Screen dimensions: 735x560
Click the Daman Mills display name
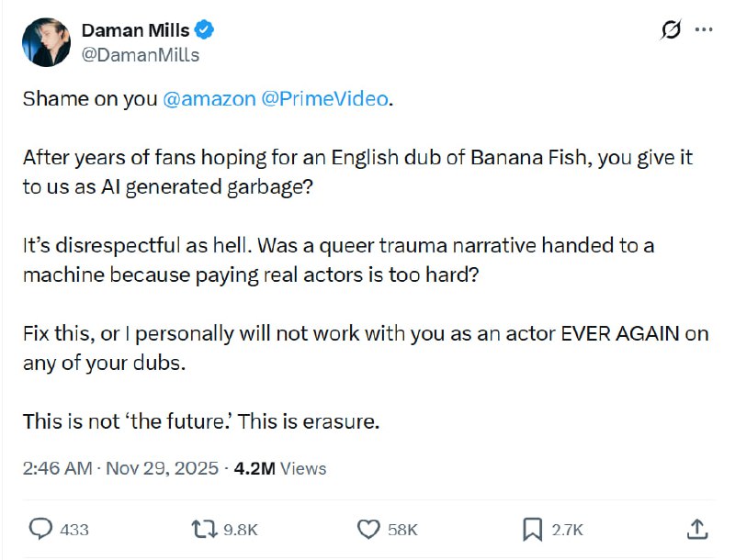coord(135,30)
